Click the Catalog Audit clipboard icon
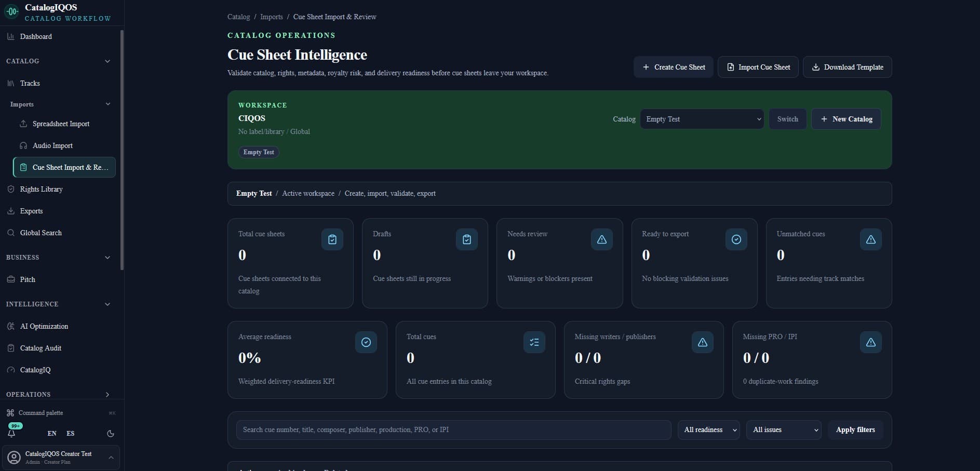The height and width of the screenshot is (471, 980). 11,348
